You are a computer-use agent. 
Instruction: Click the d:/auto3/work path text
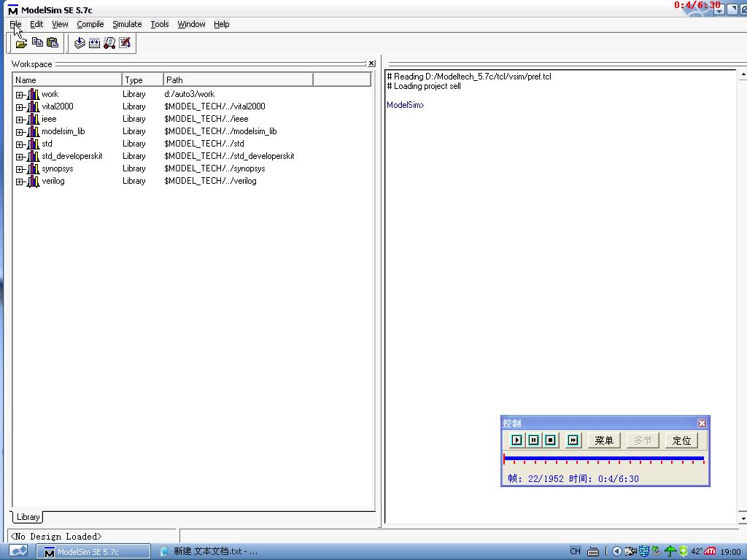click(x=190, y=94)
